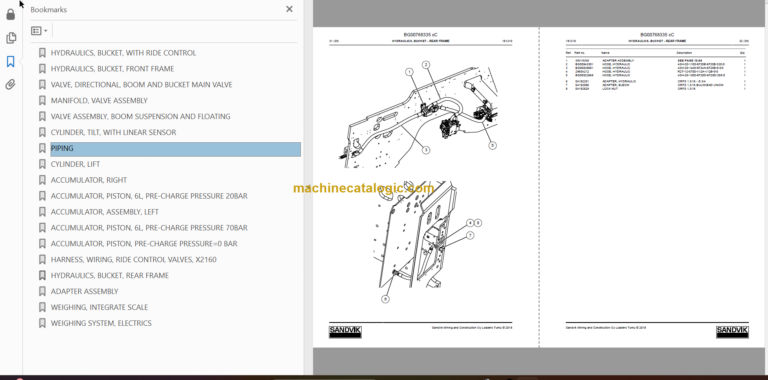Open the bookmark options dropdown menu
Viewport: 768px width, 380px height.
pyautogui.click(x=39, y=31)
